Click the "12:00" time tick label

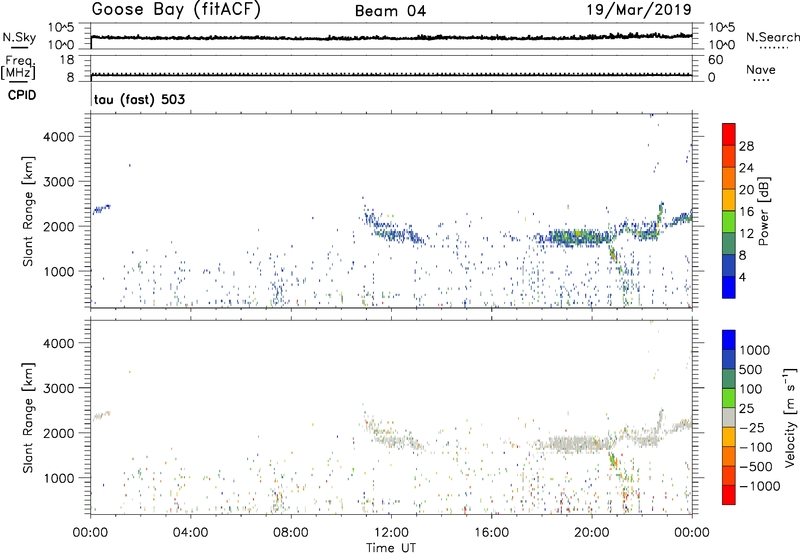(391, 533)
